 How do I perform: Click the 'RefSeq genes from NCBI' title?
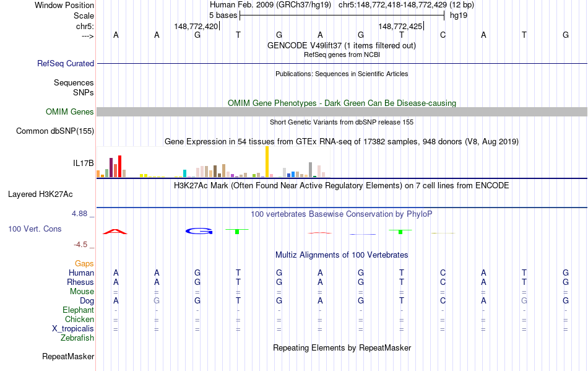[342, 55]
